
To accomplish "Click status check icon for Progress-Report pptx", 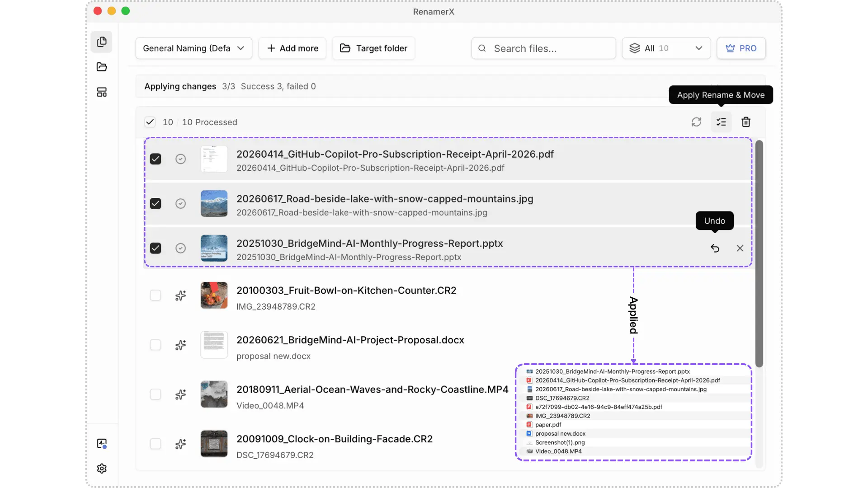I will click(180, 248).
